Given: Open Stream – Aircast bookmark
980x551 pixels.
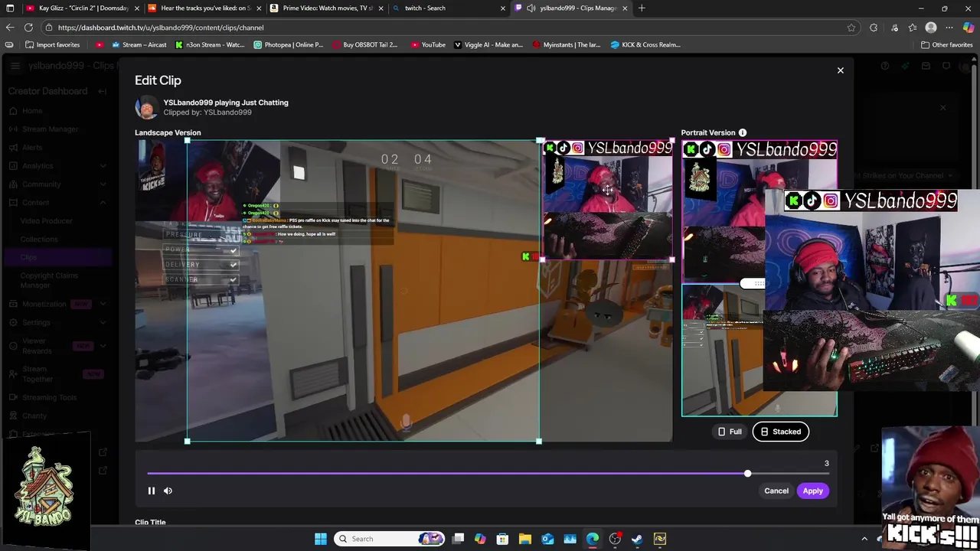Looking at the screenshot, I should click(x=139, y=44).
